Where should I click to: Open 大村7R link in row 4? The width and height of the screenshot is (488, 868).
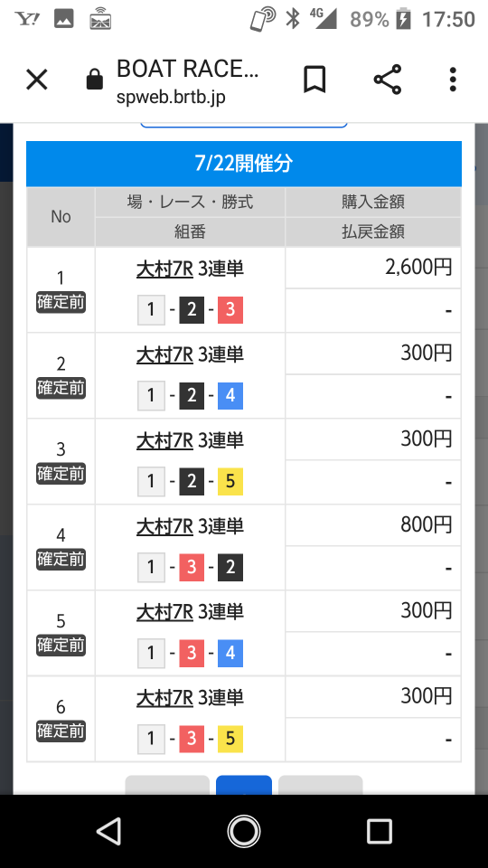pyautogui.click(x=164, y=526)
